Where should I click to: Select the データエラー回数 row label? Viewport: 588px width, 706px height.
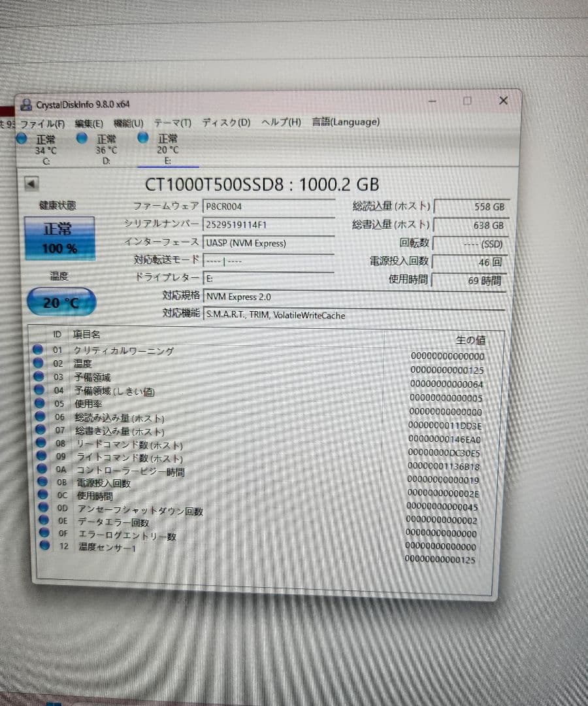[114, 522]
